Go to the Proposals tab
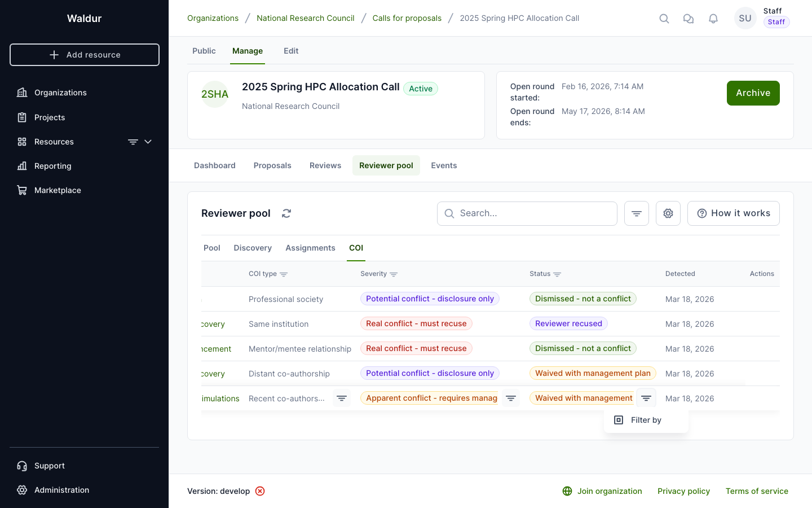This screenshot has height=508, width=812. click(272, 165)
